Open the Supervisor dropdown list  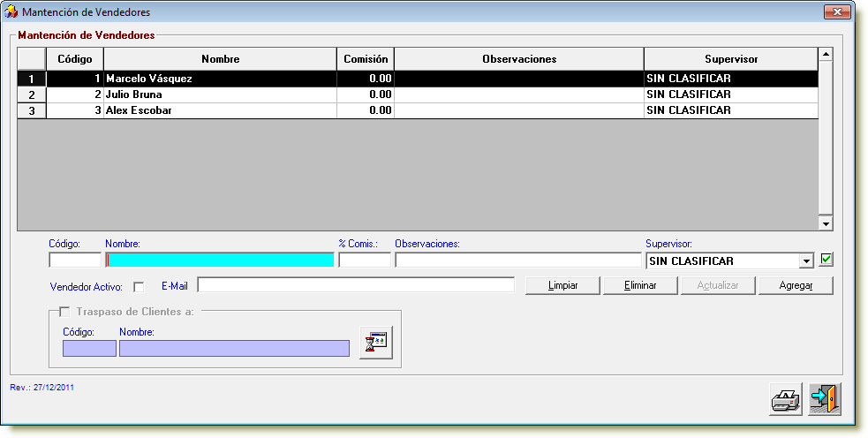click(x=806, y=261)
